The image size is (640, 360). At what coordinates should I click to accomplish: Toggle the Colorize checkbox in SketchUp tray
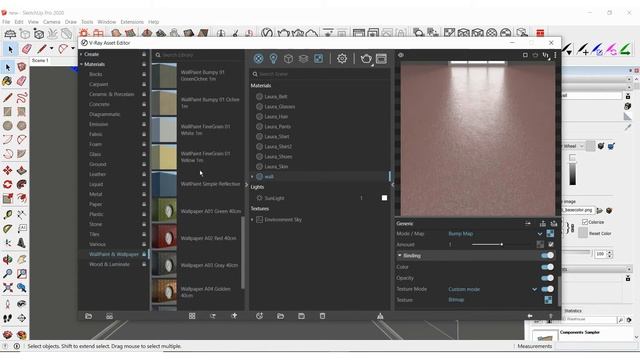click(585, 222)
